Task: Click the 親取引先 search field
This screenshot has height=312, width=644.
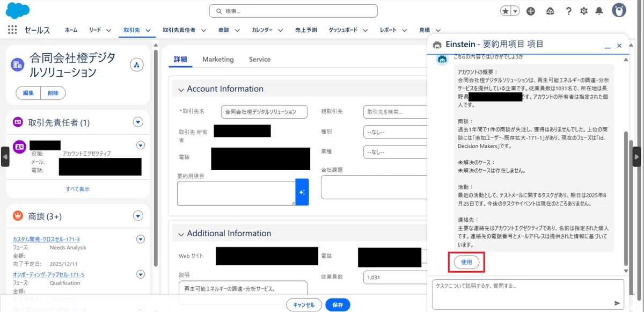Action: click(396, 112)
